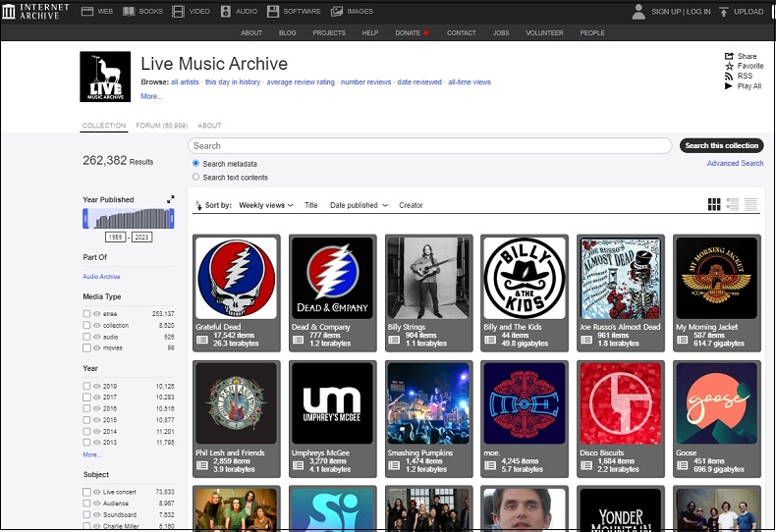Click the Play All triangle icon
Viewport: 776px width, 532px height.
click(x=729, y=86)
